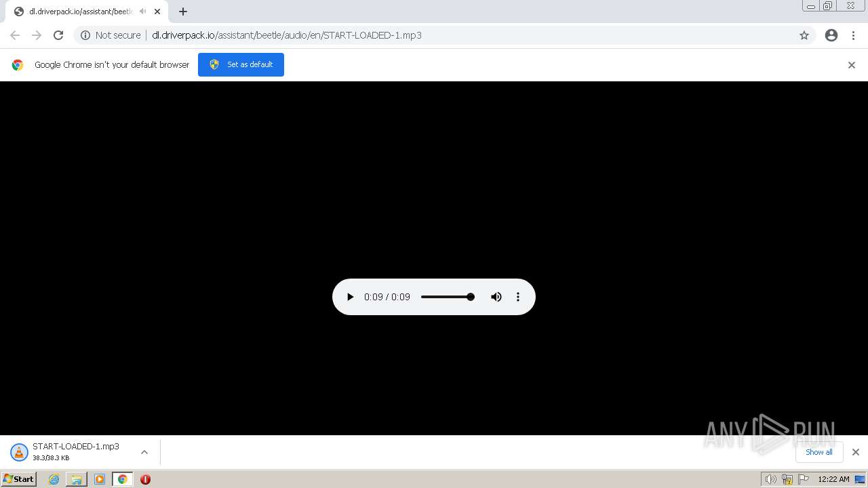
Task: Launch Internet Explorer from taskbar
Action: coord(54,479)
